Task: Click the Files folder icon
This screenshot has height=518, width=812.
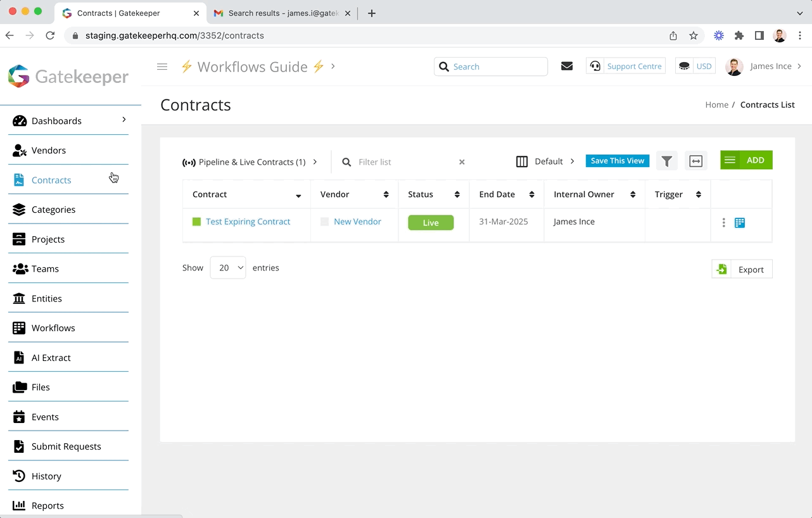Action: click(x=20, y=387)
